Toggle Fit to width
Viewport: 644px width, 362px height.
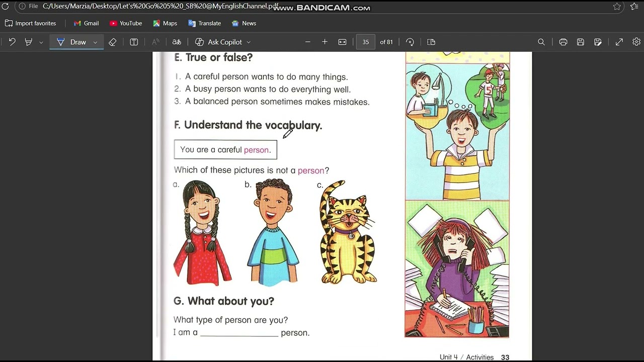pos(343,42)
